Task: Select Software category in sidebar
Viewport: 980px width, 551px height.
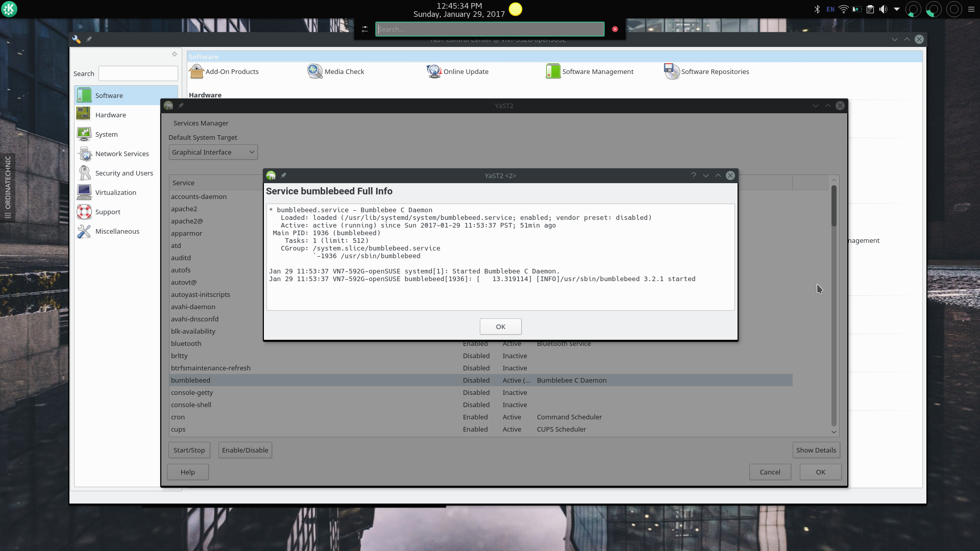Action: 126,95
